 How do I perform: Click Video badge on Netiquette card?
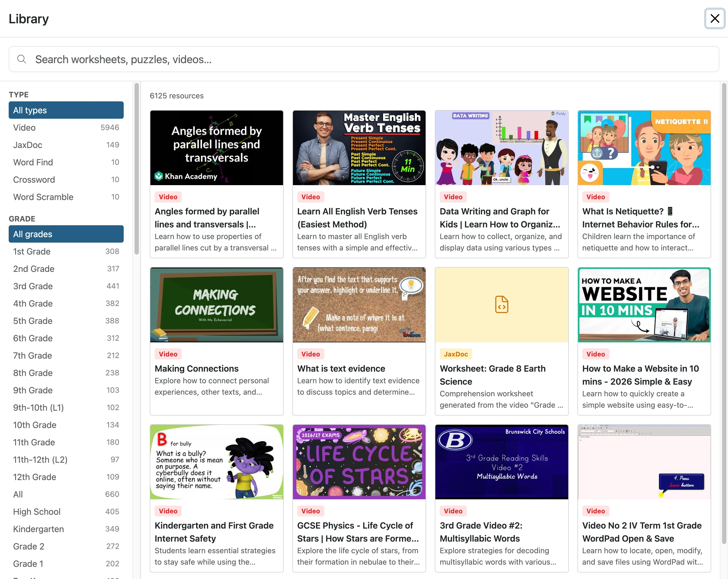[595, 197]
